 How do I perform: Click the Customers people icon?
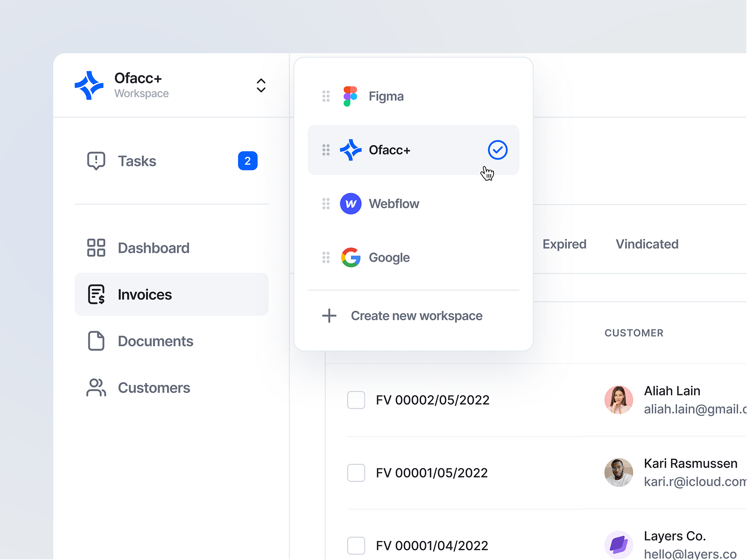tap(96, 387)
